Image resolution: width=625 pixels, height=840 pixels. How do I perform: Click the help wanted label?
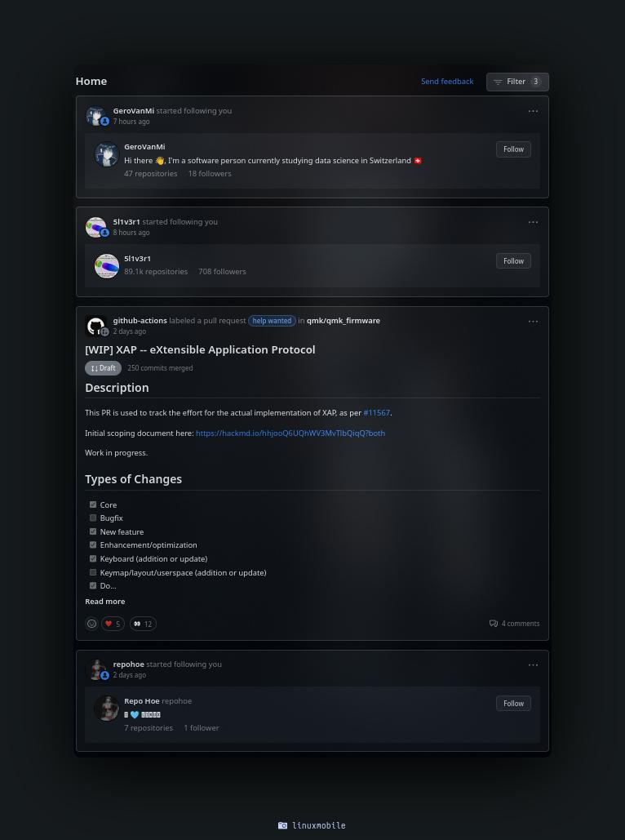point(272,321)
